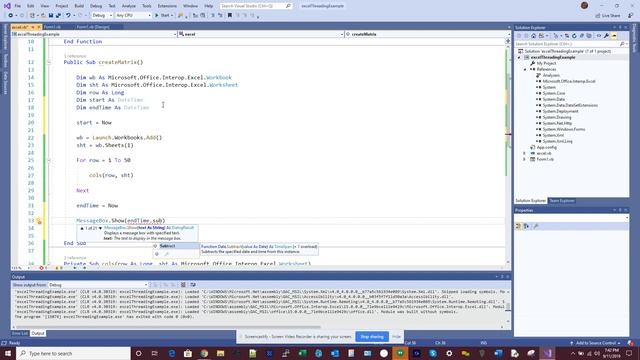Click the Refresh icon in Solution Explorer toolbar
640x360 pixels.
[574, 36]
